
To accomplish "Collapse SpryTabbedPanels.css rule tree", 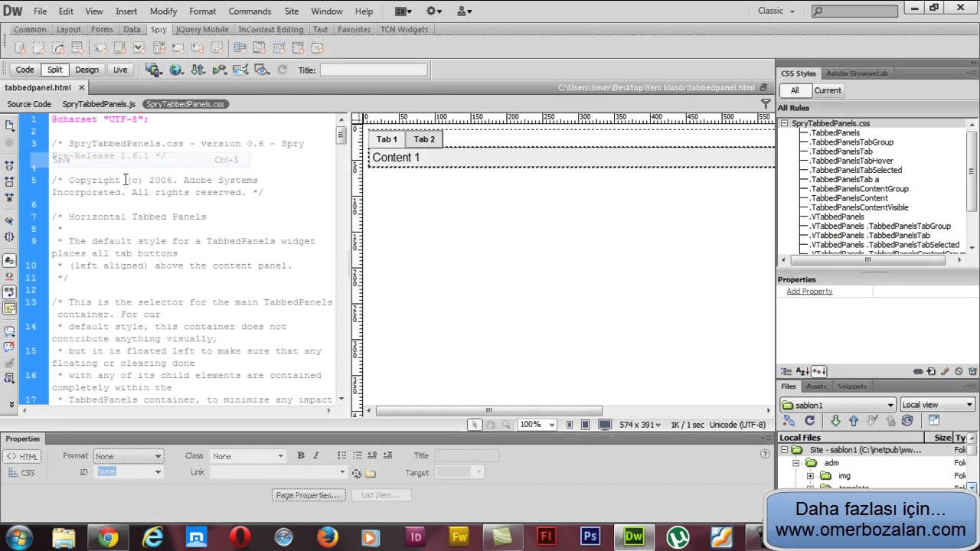I will point(784,123).
